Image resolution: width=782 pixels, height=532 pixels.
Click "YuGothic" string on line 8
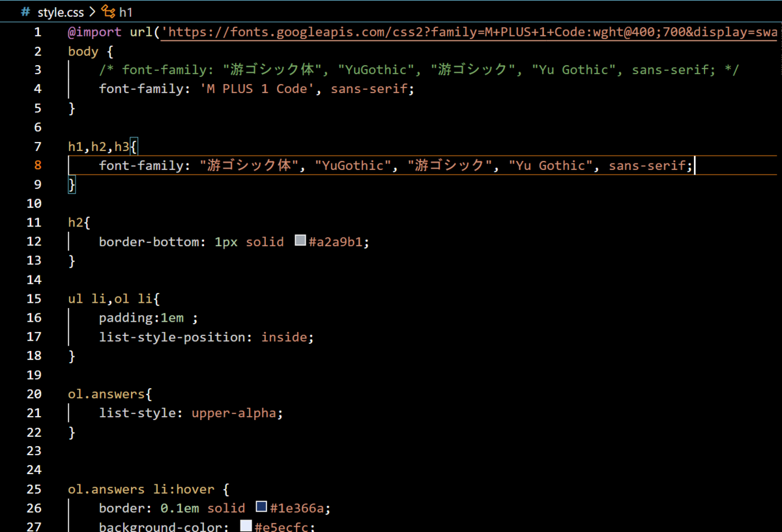tap(353, 165)
